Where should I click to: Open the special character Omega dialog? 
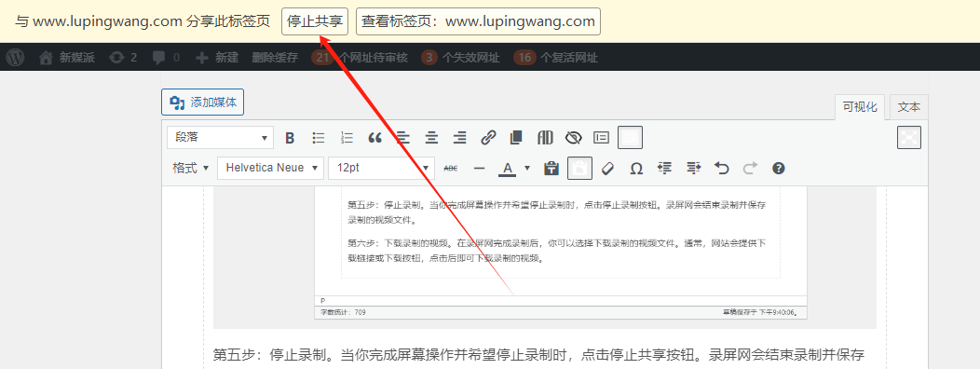tap(636, 169)
